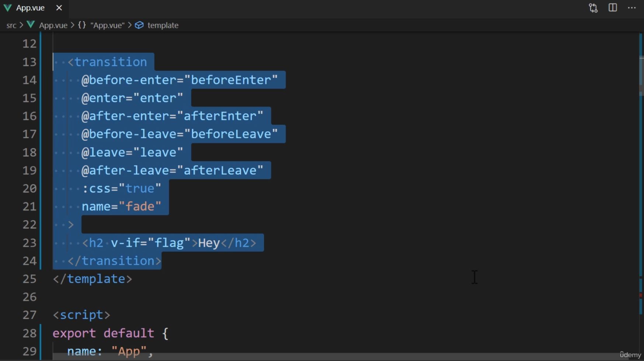
Task: Click the Vue file icon in tab
Action: (7, 8)
